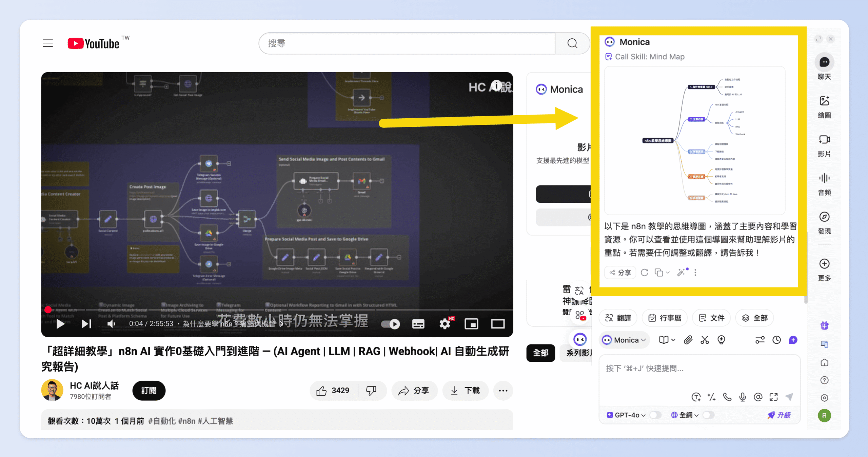Viewport: 868px width, 457px height.
Task: Switch to theater mode
Action: coord(498,324)
